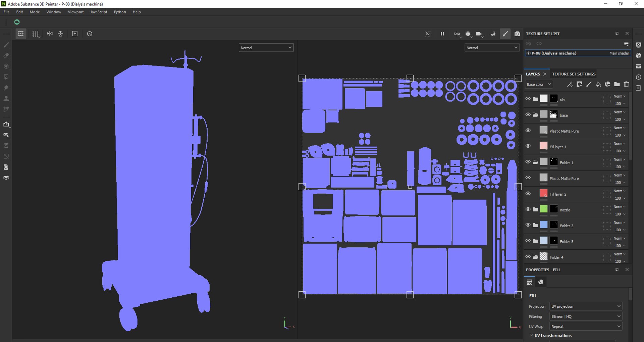Click the grid display icon with dropdown

pyautogui.click(x=36, y=34)
